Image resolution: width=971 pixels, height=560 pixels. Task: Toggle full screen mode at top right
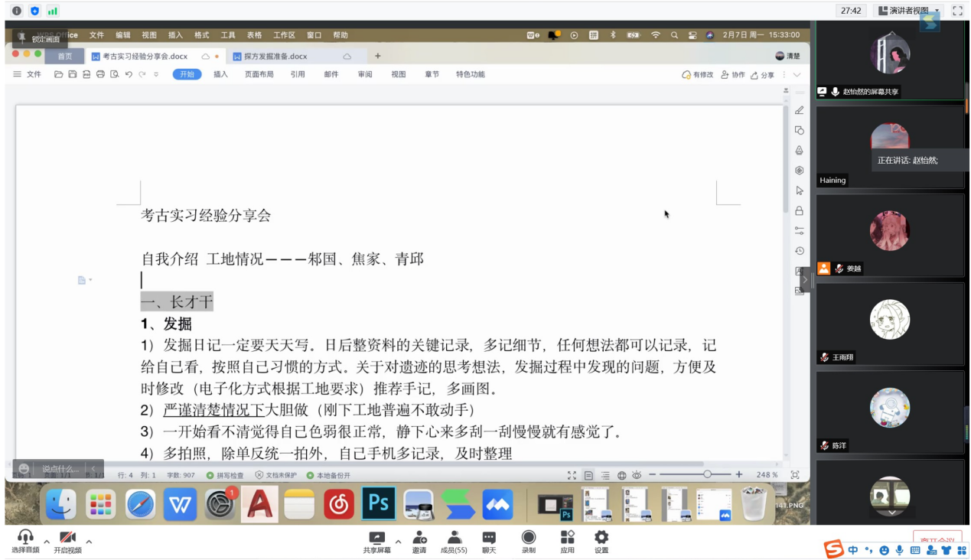(956, 11)
